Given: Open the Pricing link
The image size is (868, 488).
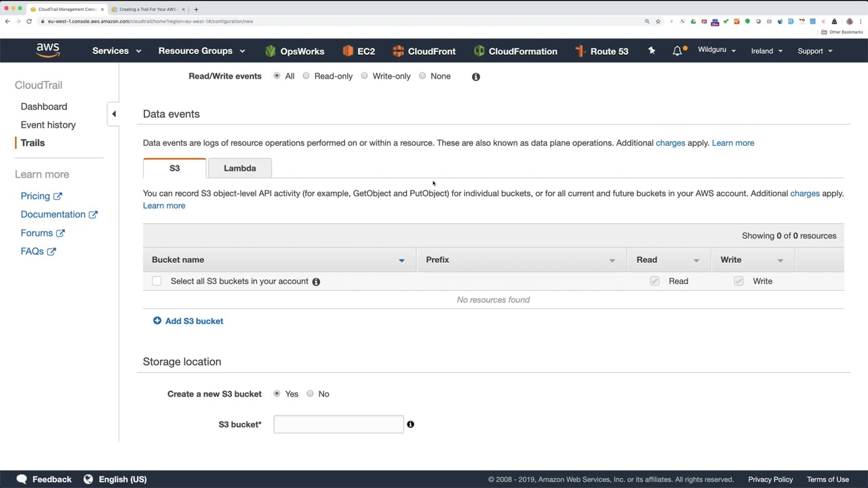Looking at the screenshot, I should click(41, 196).
